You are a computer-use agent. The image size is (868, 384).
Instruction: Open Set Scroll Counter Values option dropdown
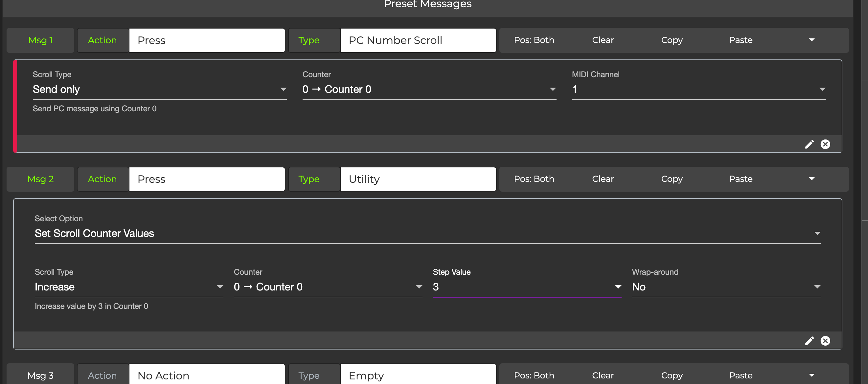[x=427, y=234]
